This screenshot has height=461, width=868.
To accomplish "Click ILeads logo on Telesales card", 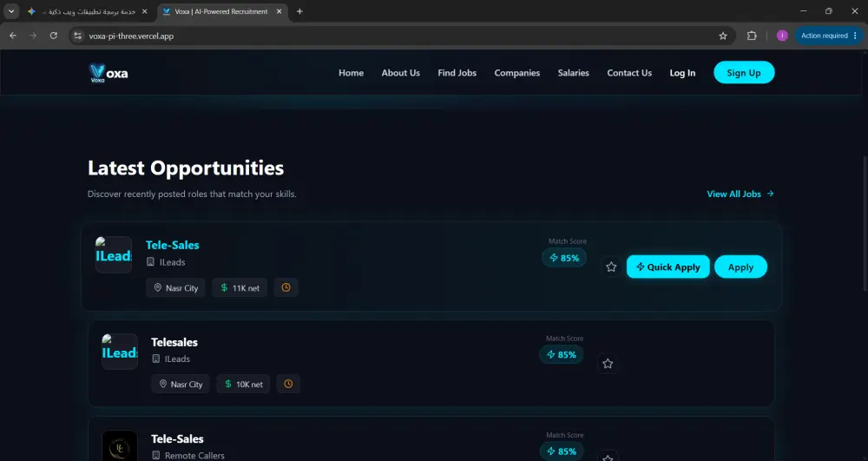I will click(x=120, y=352).
